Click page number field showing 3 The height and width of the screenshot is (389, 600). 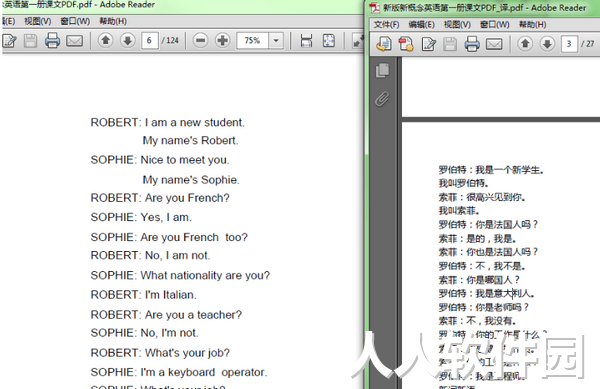pyautogui.click(x=569, y=44)
